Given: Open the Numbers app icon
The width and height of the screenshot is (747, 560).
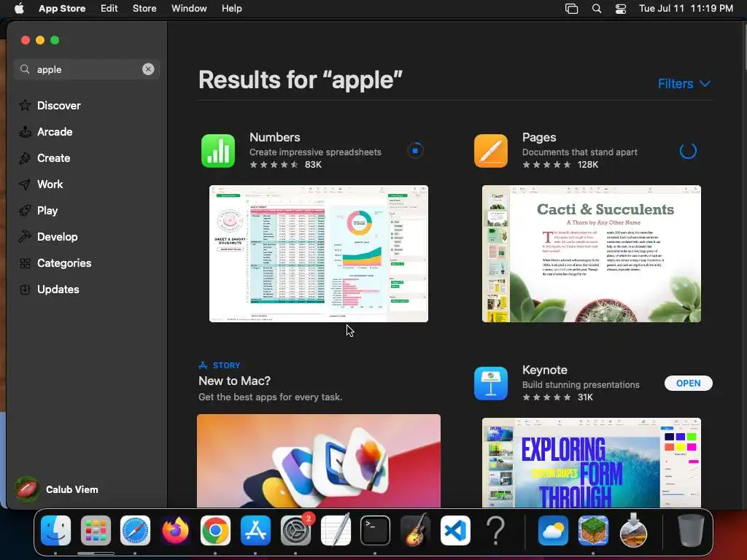Looking at the screenshot, I should [x=218, y=151].
